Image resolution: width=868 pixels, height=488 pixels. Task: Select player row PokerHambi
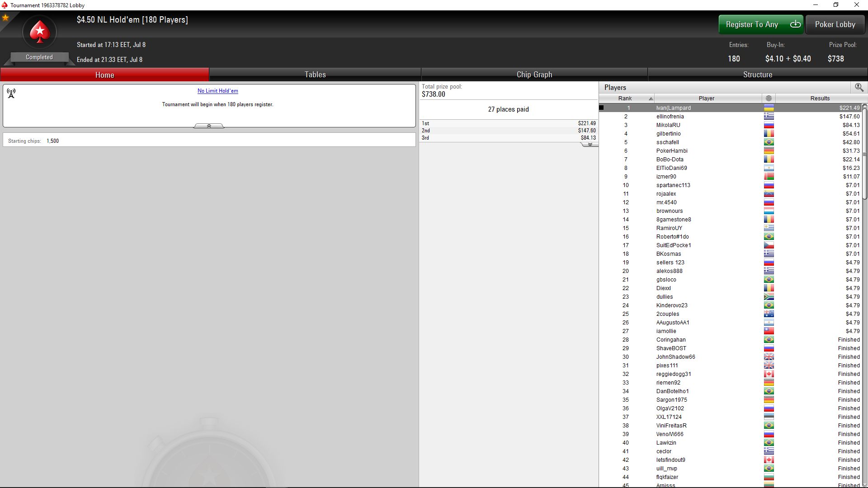pyautogui.click(x=731, y=151)
